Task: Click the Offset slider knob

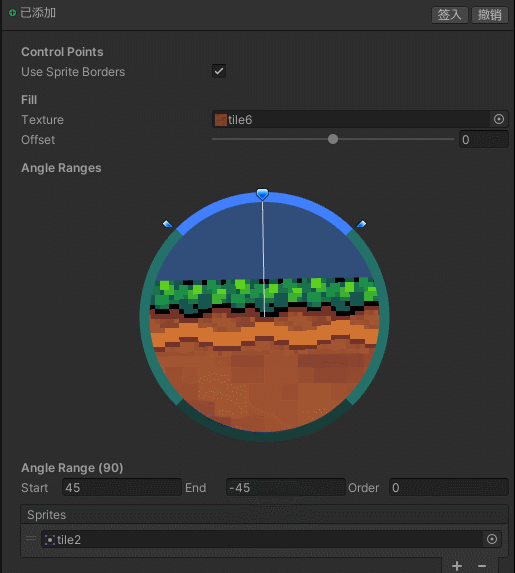Action: pos(333,139)
